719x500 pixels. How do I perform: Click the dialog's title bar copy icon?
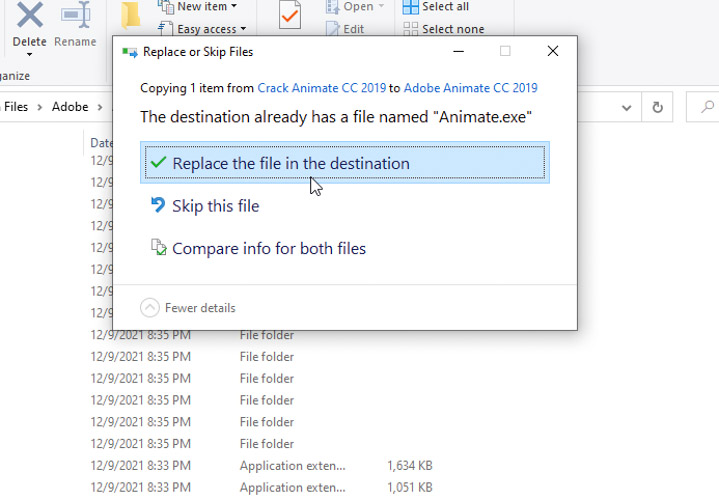tap(130, 52)
